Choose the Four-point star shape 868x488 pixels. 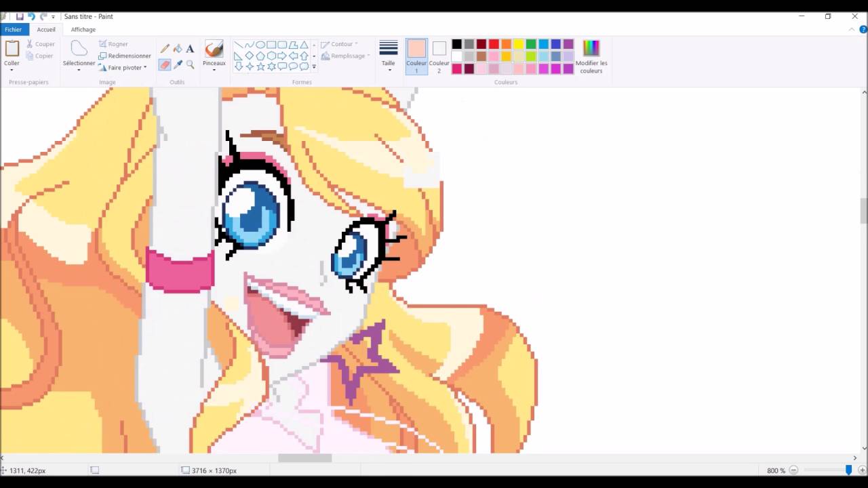[250, 66]
